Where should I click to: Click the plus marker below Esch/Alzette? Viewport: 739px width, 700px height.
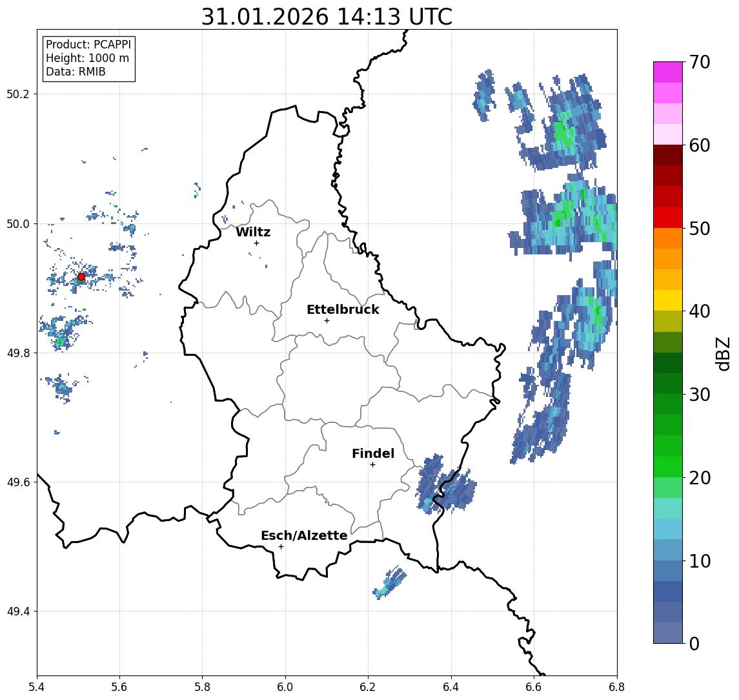(281, 547)
